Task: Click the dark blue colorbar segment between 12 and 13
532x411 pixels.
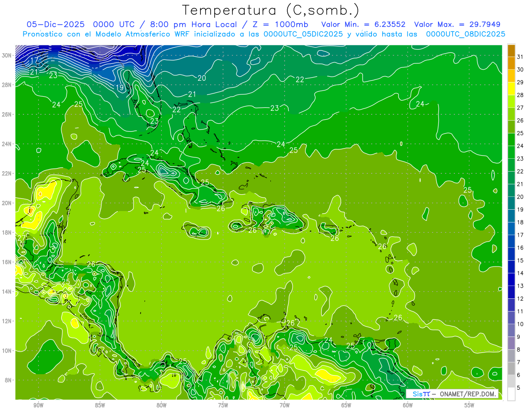Action: coord(511,292)
